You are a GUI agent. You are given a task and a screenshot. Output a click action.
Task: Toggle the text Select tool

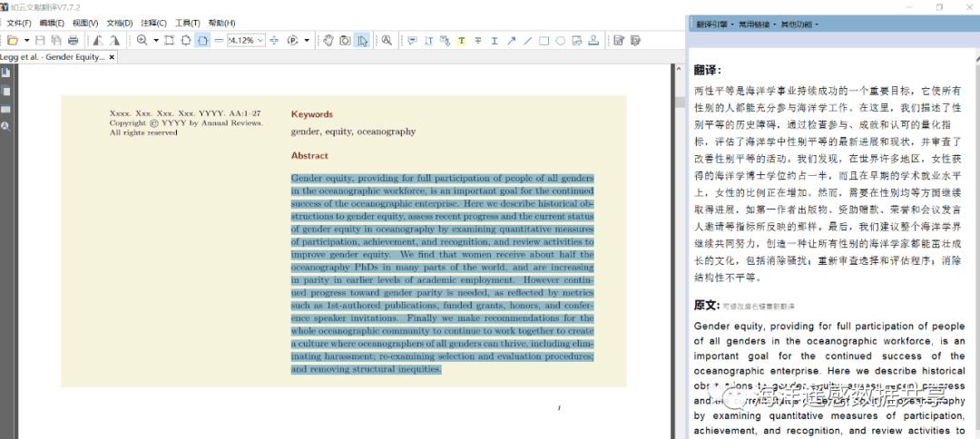coord(362,40)
